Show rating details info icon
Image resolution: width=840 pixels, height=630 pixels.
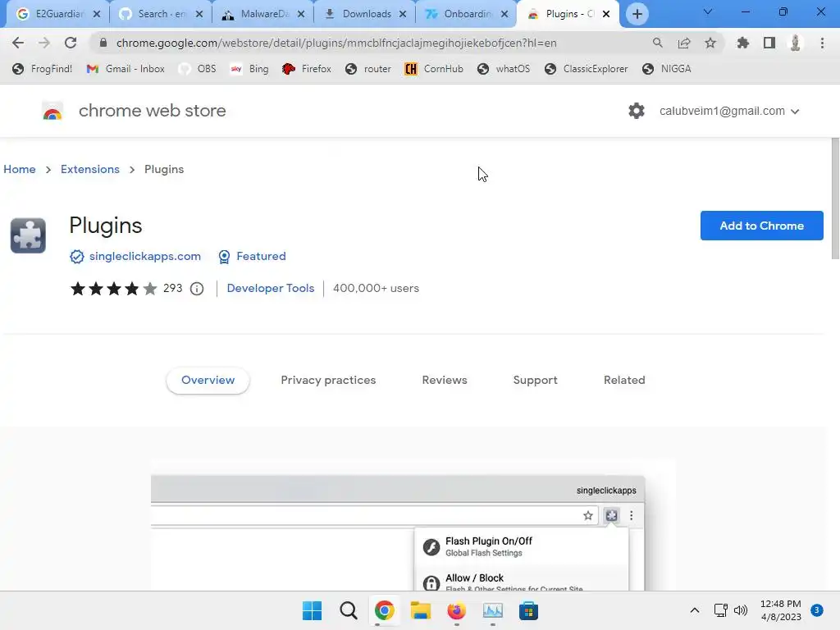[197, 289]
